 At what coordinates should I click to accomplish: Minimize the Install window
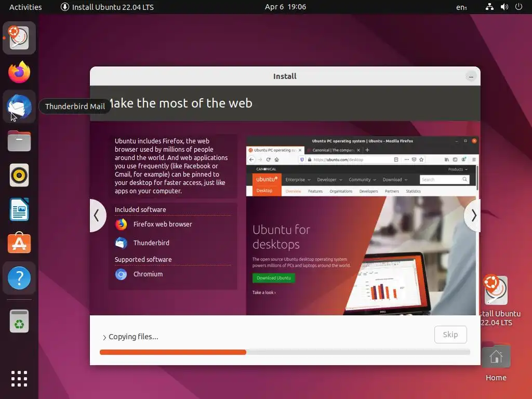click(471, 77)
